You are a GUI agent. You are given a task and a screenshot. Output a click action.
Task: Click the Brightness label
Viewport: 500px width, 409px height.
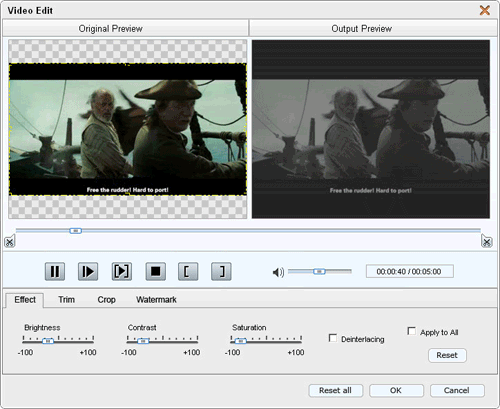point(42,328)
